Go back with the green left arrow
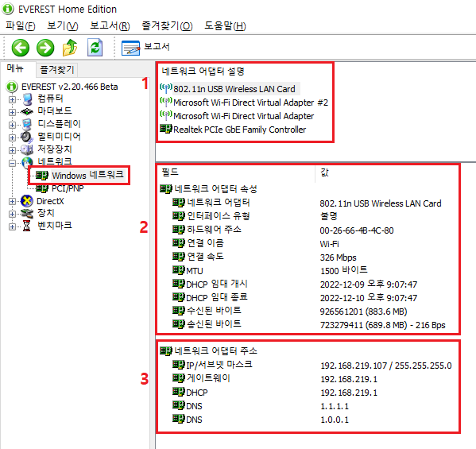Screen dimensions: 476x449 point(21,48)
